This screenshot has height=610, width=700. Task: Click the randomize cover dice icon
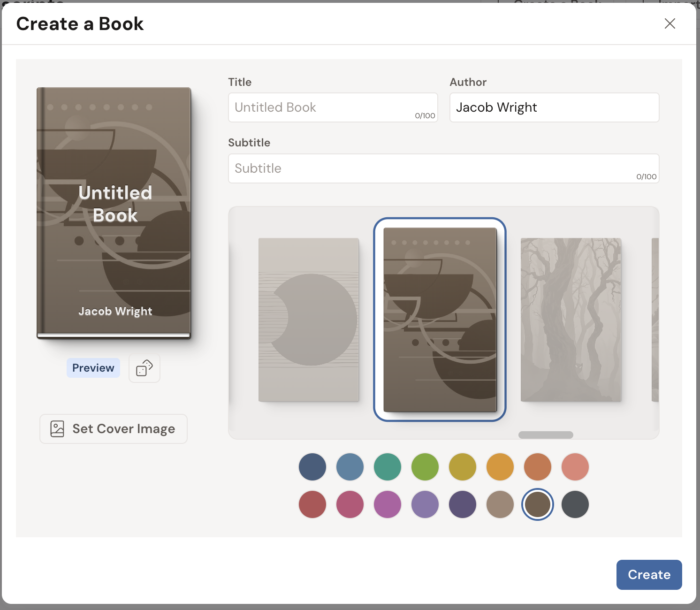(x=145, y=368)
